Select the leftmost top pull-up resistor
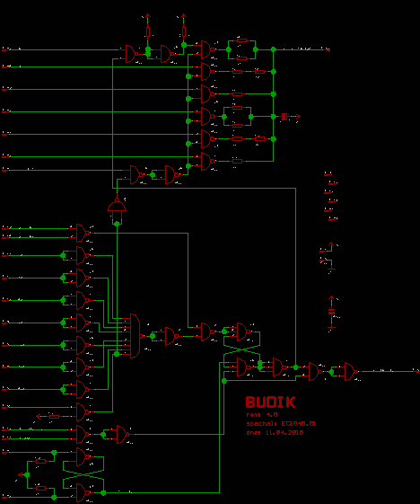 click(148, 31)
